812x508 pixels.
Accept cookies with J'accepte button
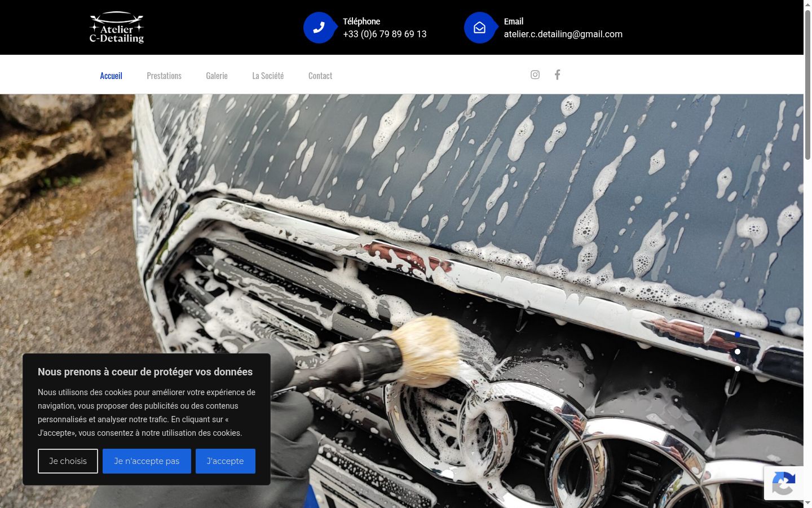pyautogui.click(x=226, y=461)
